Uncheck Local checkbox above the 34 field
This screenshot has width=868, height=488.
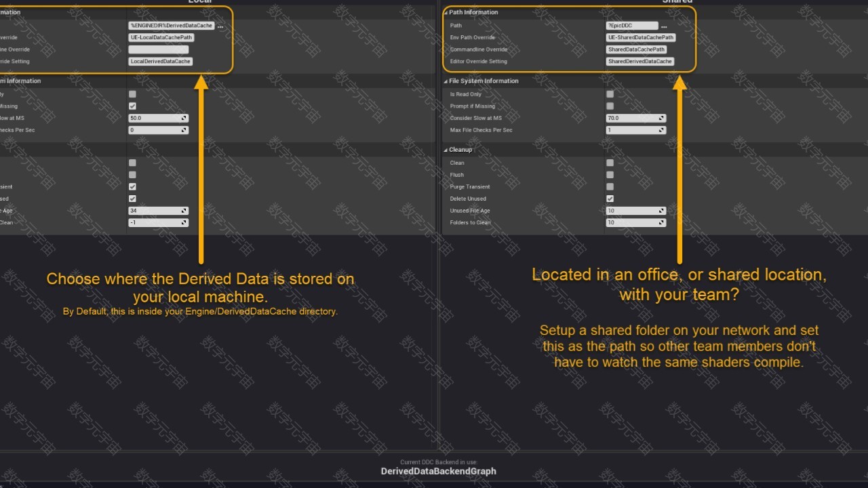point(132,199)
